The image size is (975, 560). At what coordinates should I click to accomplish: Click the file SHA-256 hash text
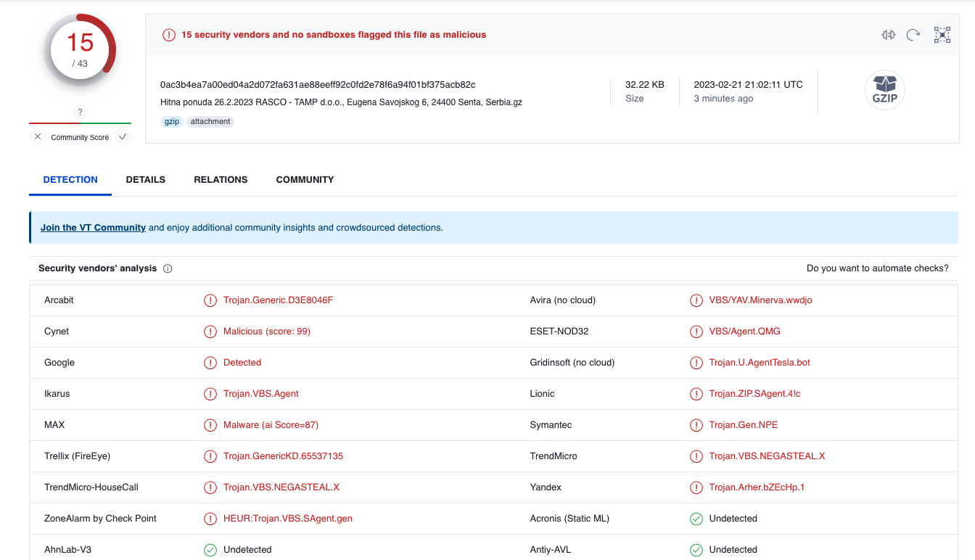click(x=318, y=85)
